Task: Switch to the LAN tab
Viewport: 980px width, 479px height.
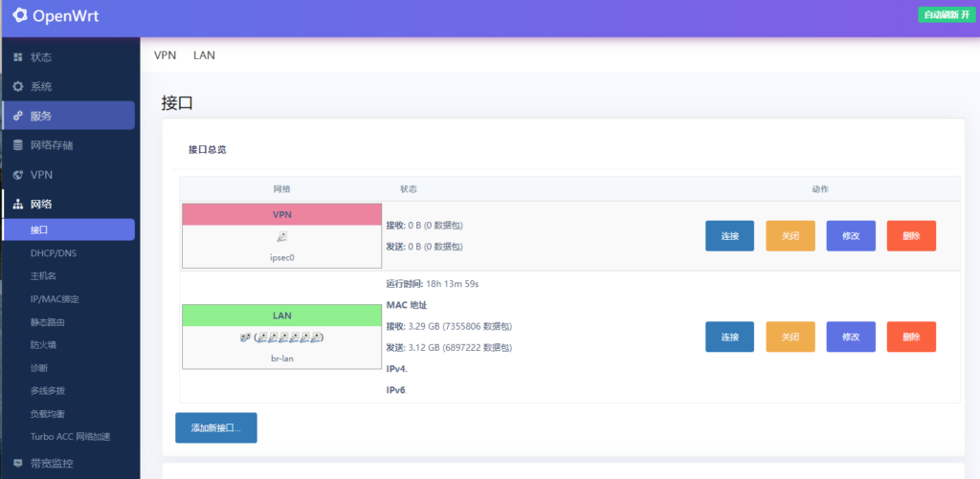Action: (204, 54)
